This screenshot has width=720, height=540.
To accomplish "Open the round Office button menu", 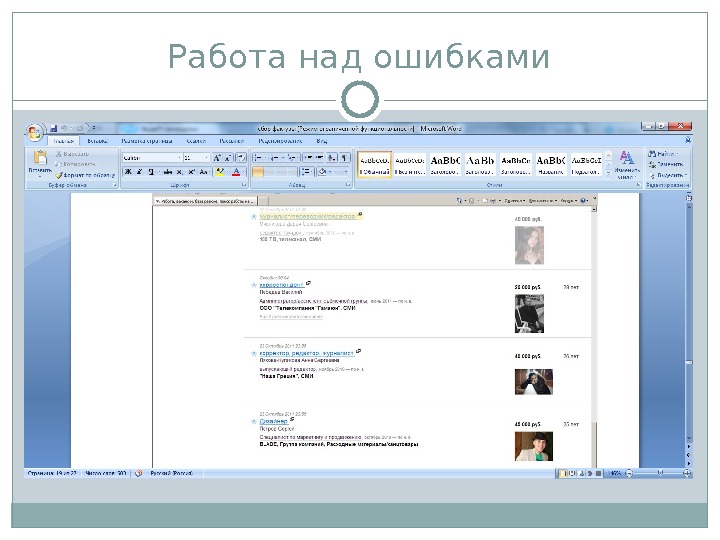I will [x=35, y=132].
